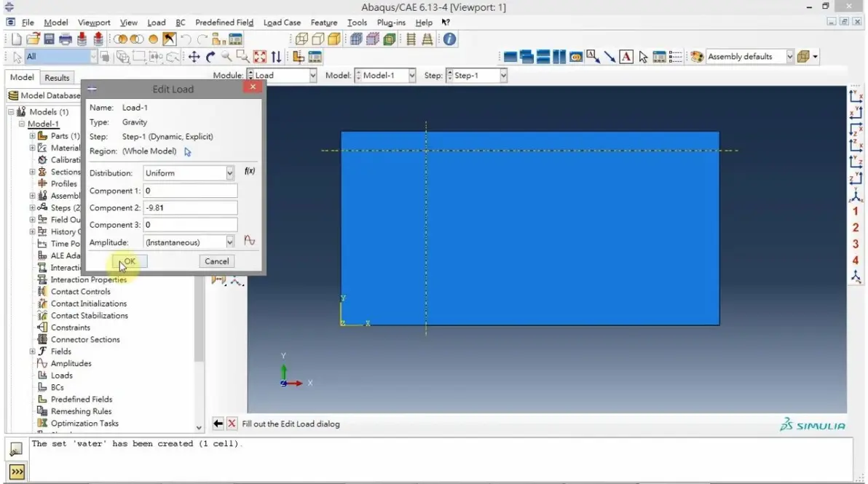The image size is (868, 484).
Task: Open the Amplitude Instantaneous dropdown
Action: (229, 242)
